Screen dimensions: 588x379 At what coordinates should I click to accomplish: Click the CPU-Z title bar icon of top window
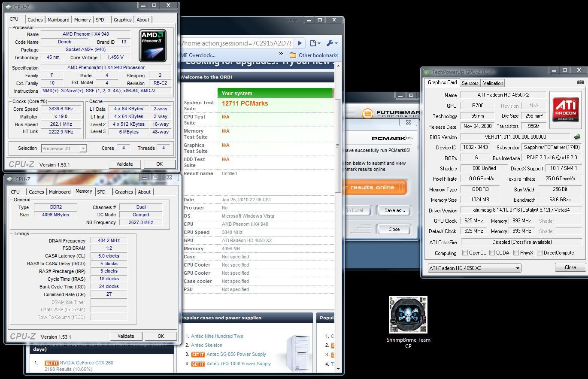tap(9, 7)
